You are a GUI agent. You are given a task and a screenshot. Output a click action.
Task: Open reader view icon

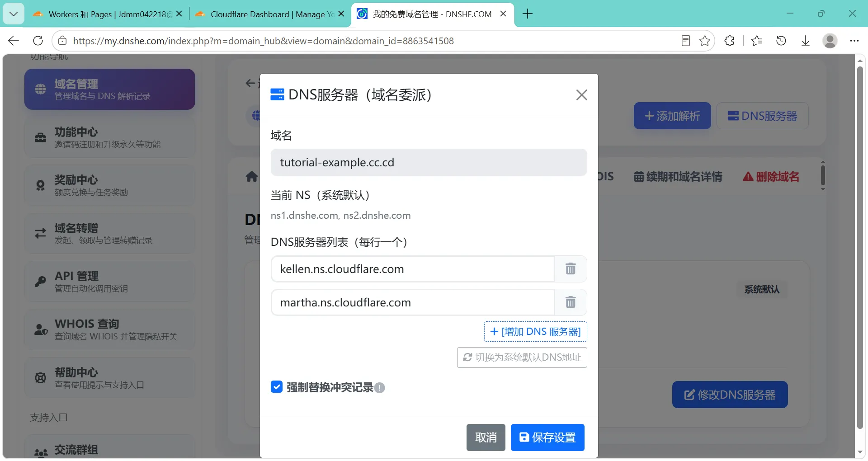[x=685, y=41]
